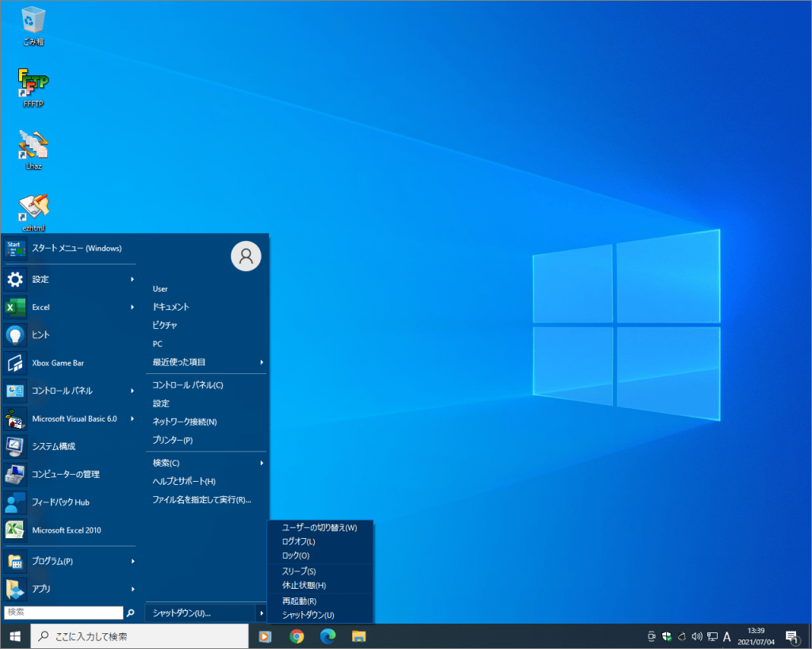Click the Control Panel icon in left column
The height and width of the screenshot is (649, 812).
[15, 391]
